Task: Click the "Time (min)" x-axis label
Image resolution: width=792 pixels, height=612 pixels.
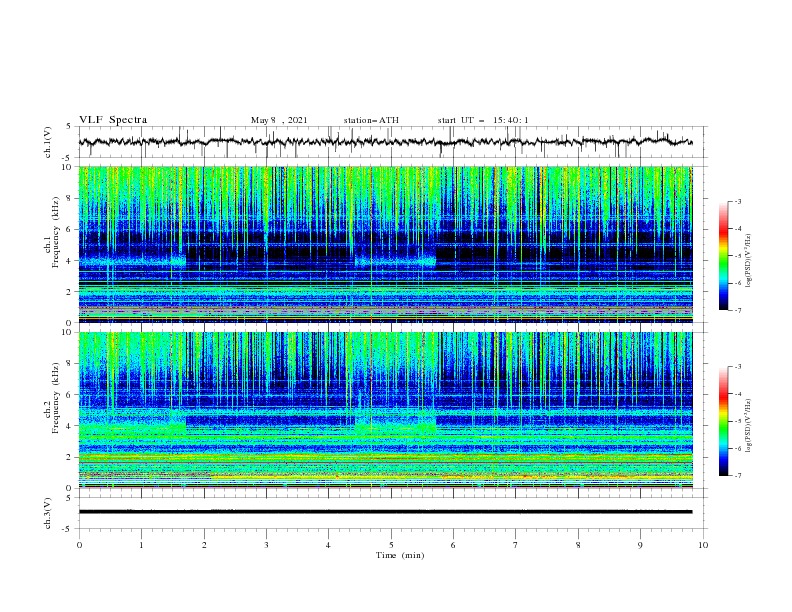Action: point(400,555)
